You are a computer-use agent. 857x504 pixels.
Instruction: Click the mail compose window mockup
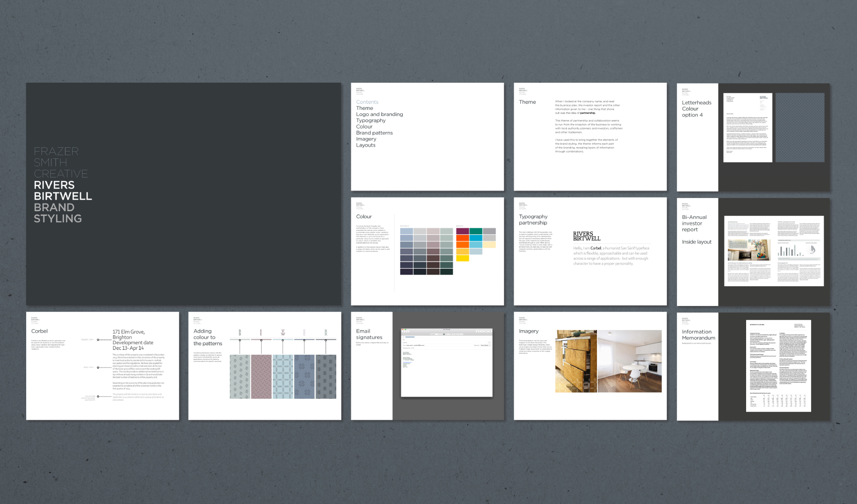click(x=446, y=362)
